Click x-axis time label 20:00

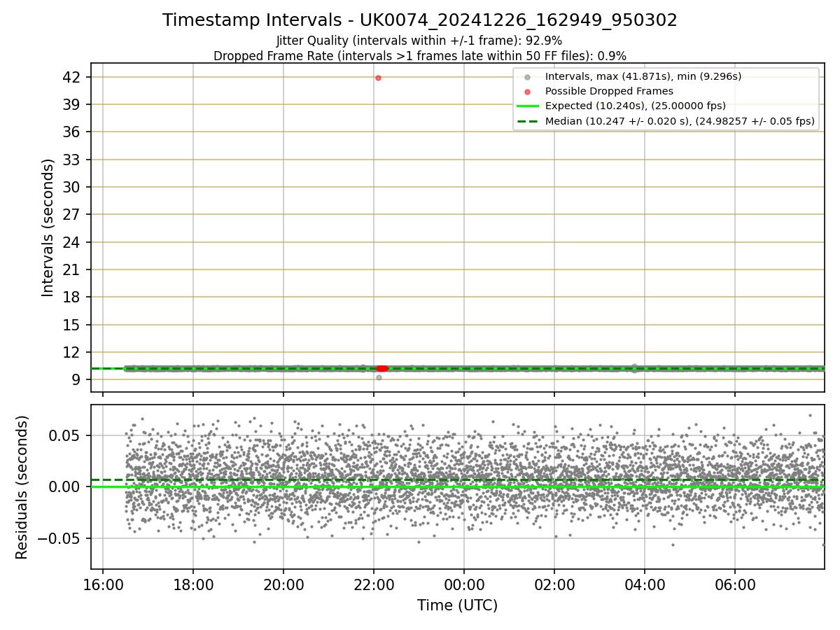[283, 584]
